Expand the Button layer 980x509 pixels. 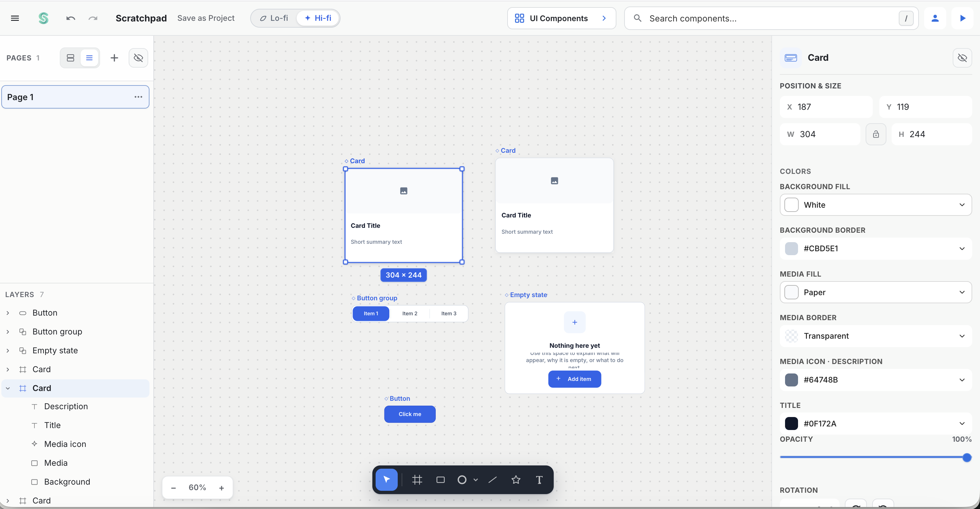pyautogui.click(x=7, y=313)
